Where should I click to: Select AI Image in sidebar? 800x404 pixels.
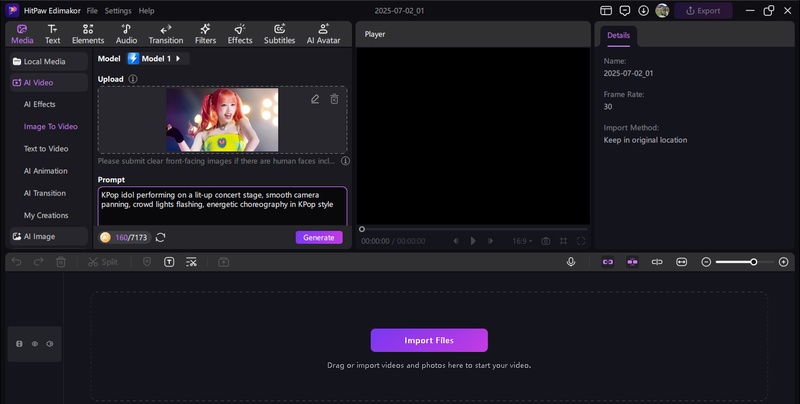pyautogui.click(x=48, y=236)
